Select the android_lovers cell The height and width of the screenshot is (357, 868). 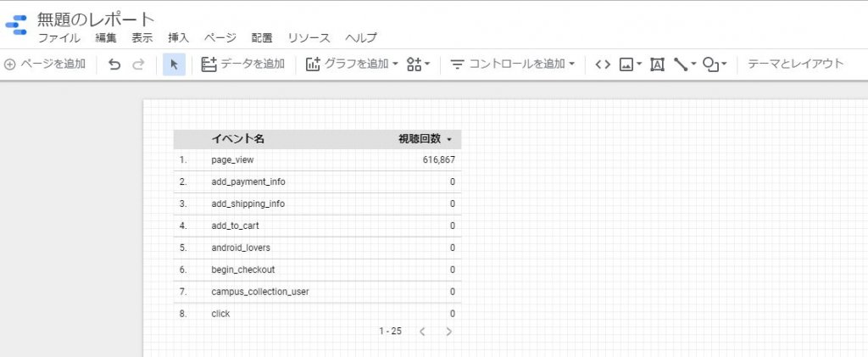(x=241, y=248)
